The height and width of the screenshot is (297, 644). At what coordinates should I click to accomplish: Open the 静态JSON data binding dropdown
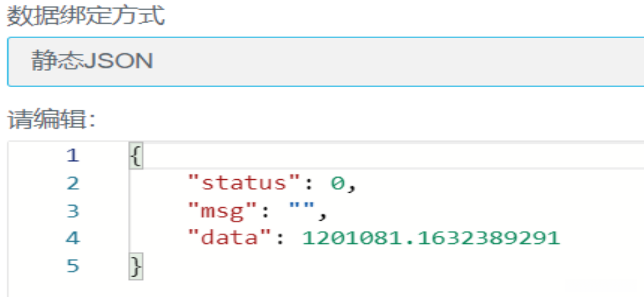click(325, 61)
